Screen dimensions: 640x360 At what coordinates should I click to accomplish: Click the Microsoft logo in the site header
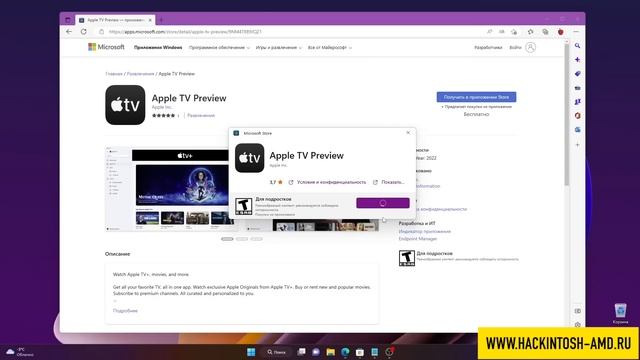[x=106, y=47]
